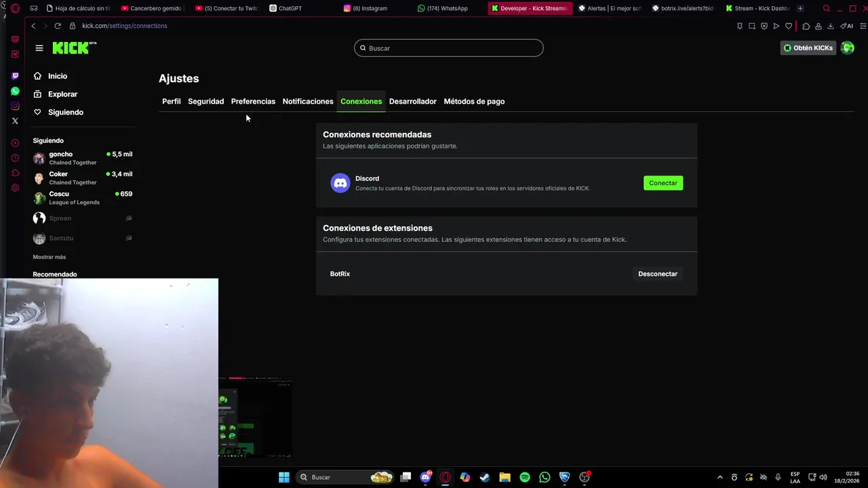The width and height of the screenshot is (868, 488).
Task: Click the Windows taskbar Buscar box
Action: (x=346, y=477)
